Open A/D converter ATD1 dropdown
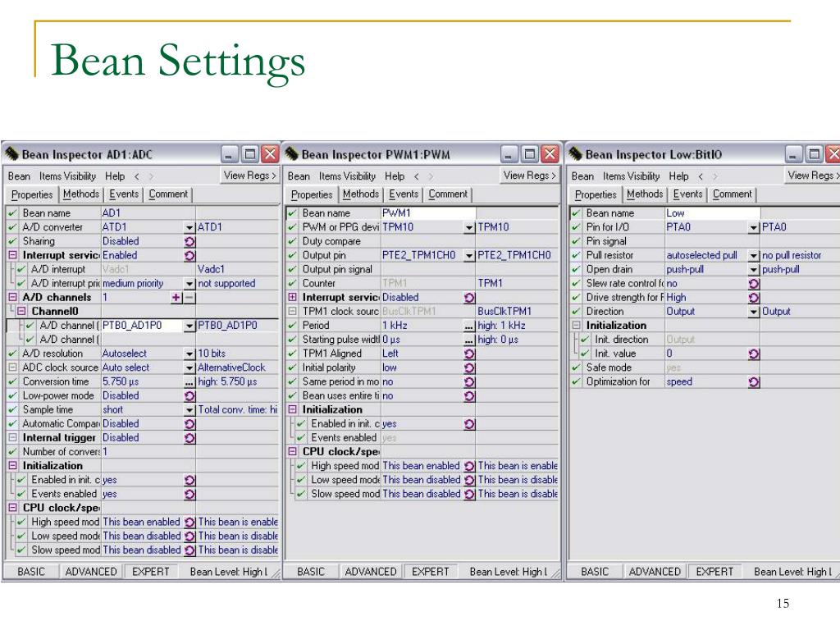 coord(189,228)
